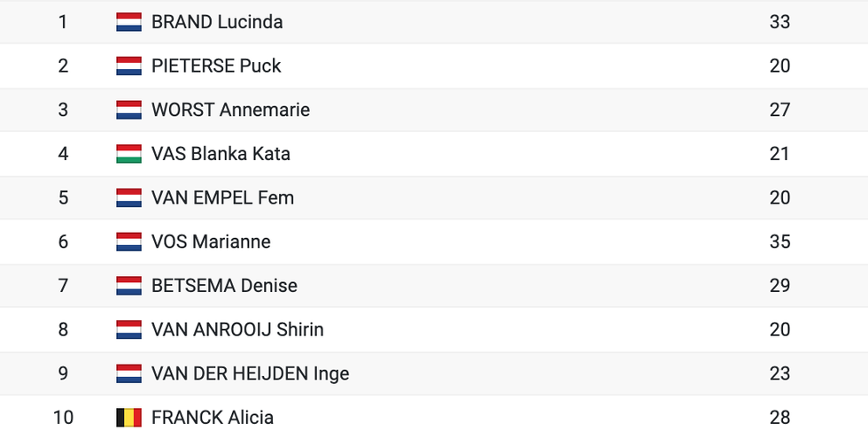Go to WORST Annemarie's profile
This screenshot has width=868, height=438.
click(x=231, y=110)
